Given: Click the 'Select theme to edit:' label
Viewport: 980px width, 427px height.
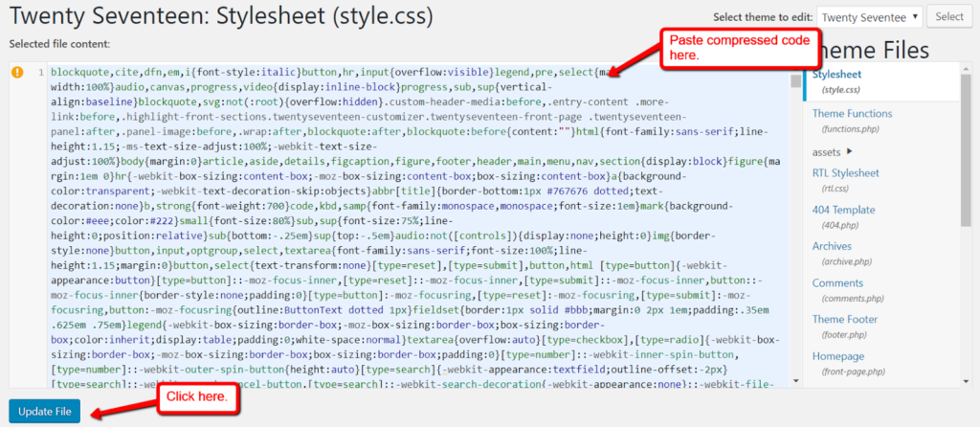Looking at the screenshot, I should [x=763, y=17].
